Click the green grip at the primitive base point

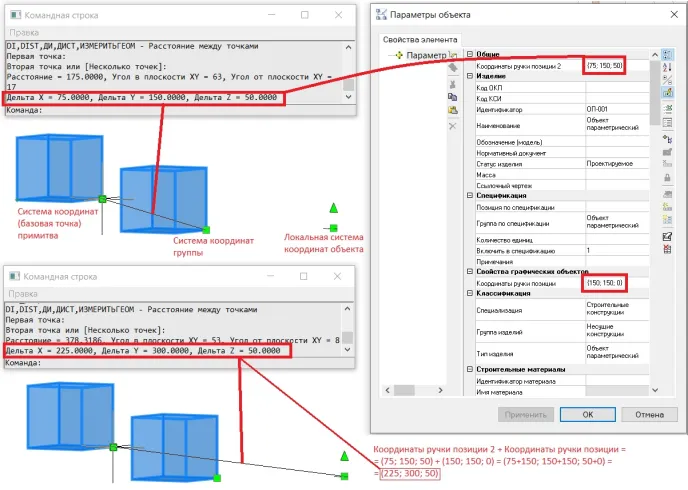click(x=102, y=199)
